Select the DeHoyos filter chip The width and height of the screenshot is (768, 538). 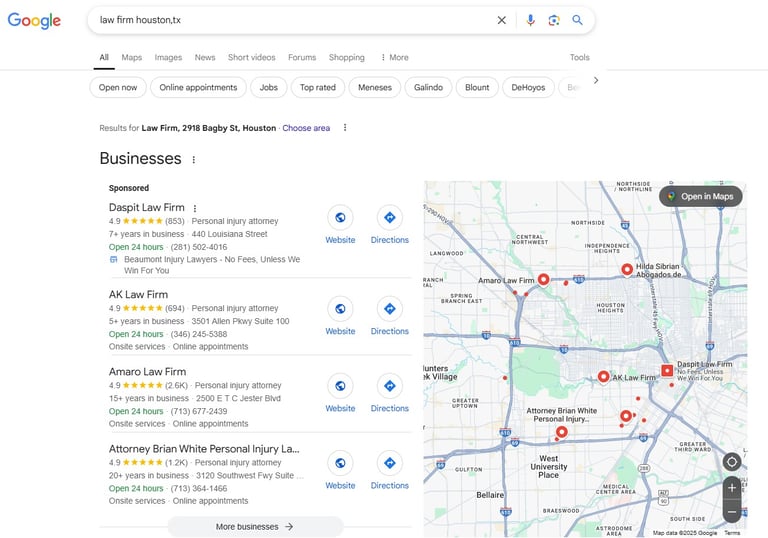click(x=528, y=87)
